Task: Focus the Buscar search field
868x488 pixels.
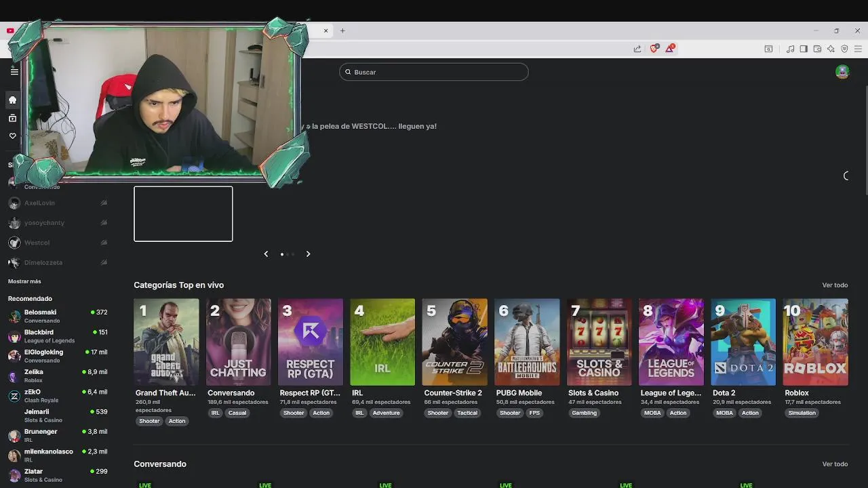Action: coord(434,72)
